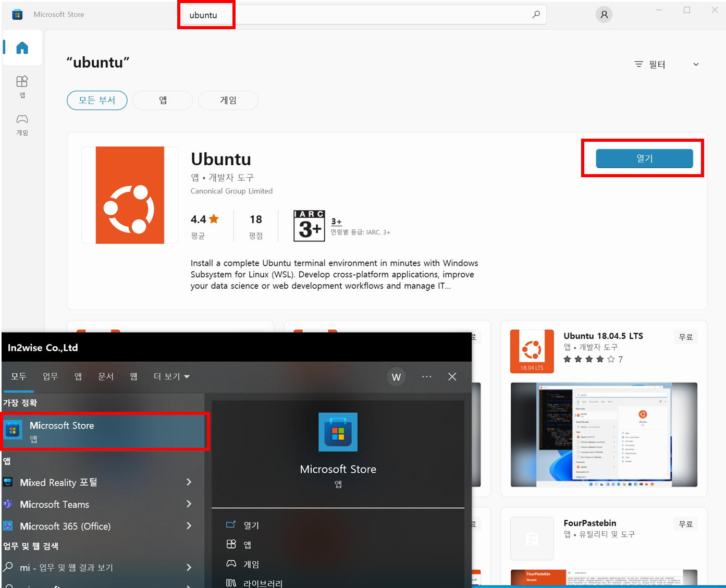
Task: Close the Windows search panel with X
Action: [x=452, y=376]
